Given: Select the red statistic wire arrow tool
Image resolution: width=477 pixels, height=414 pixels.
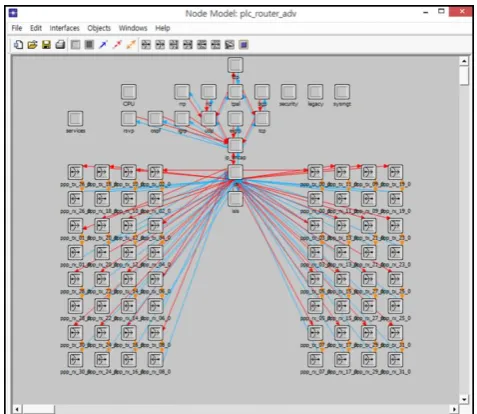Looking at the screenshot, I should click(117, 45).
